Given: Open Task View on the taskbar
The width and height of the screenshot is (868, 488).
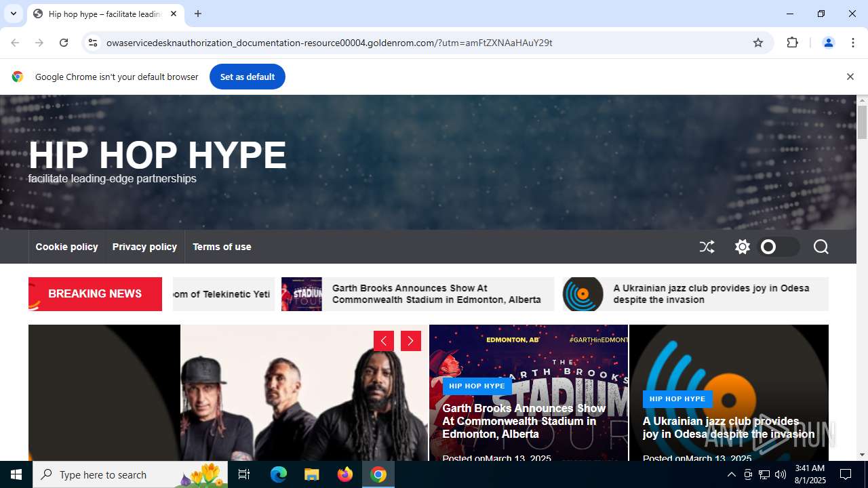Looking at the screenshot, I should (x=244, y=474).
